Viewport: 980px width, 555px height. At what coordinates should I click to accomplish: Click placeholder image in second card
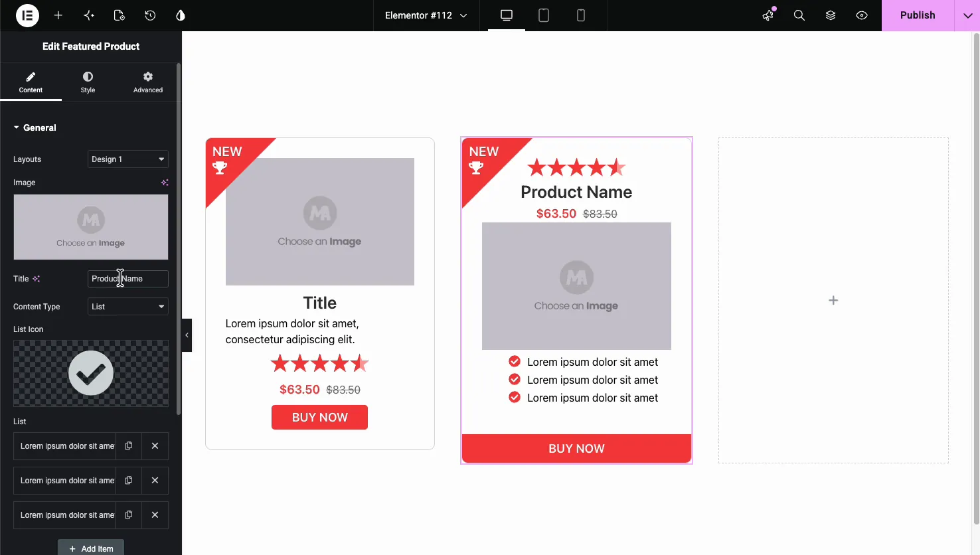point(576,286)
